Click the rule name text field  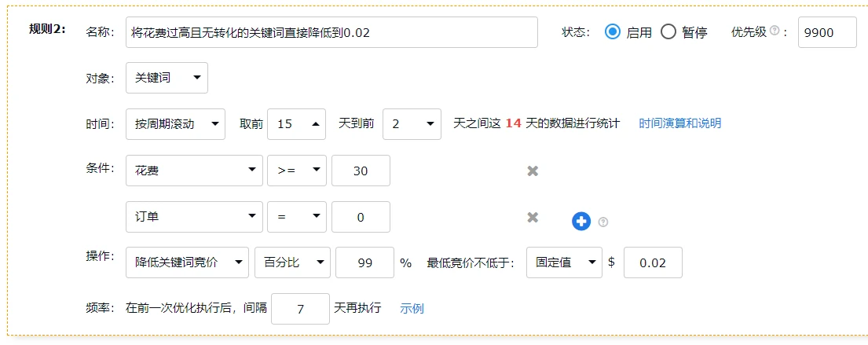[331, 32]
